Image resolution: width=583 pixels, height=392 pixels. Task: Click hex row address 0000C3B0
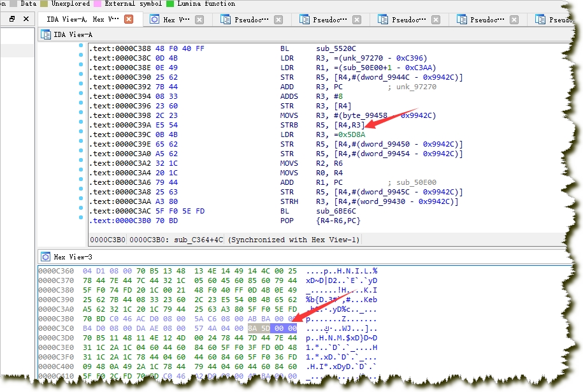coord(56,319)
